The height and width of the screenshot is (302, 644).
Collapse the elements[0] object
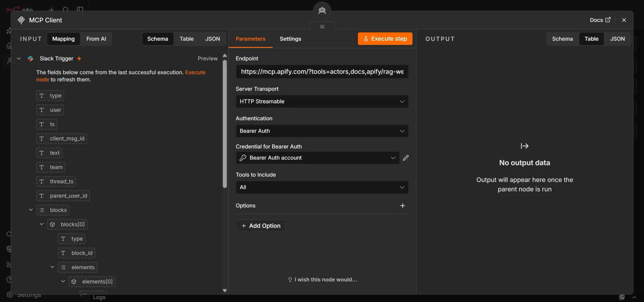tap(63, 281)
